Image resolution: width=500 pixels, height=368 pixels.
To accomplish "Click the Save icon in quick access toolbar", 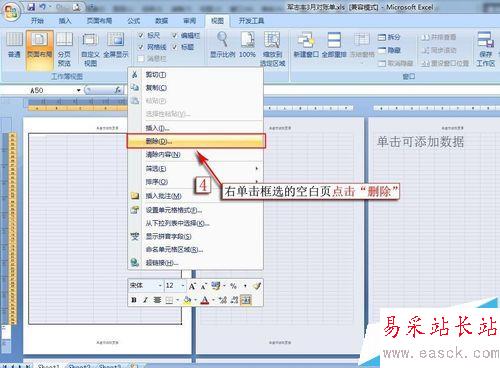I will pos(31,7).
